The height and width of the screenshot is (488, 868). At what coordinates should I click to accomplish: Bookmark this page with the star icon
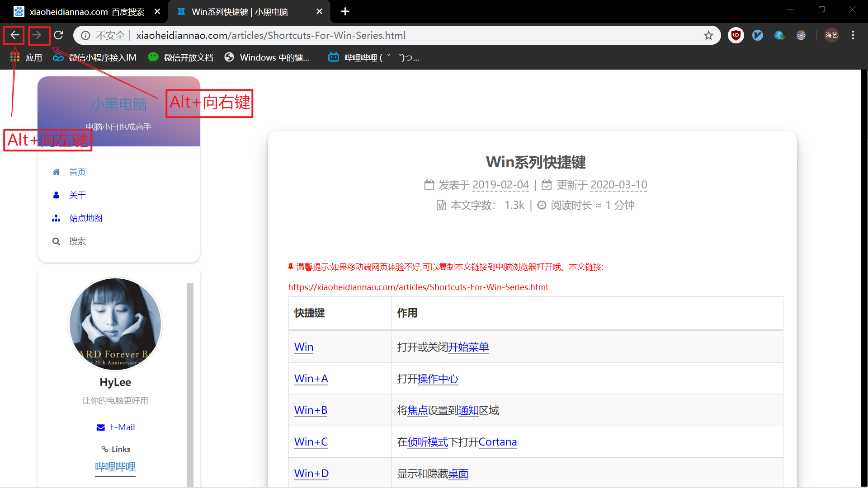click(708, 35)
